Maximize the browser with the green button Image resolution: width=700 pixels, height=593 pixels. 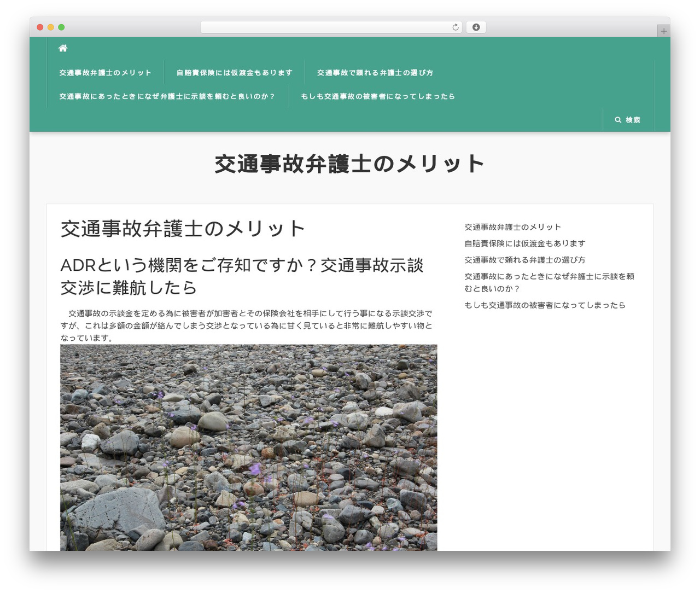coord(61,27)
